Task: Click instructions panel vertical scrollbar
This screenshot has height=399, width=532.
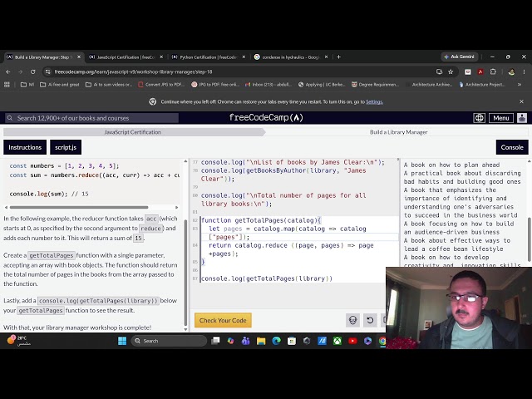Action: tap(185, 272)
